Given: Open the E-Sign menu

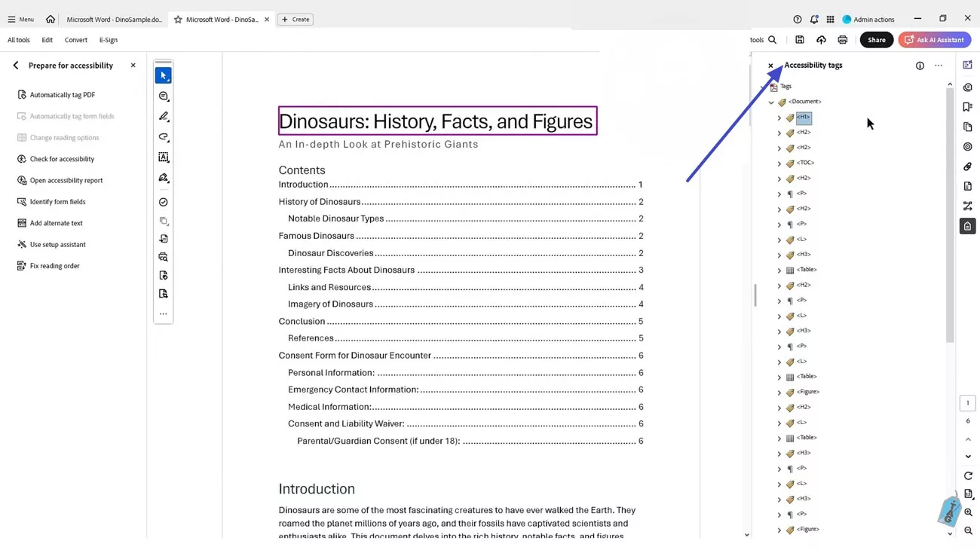Looking at the screenshot, I should tap(109, 40).
